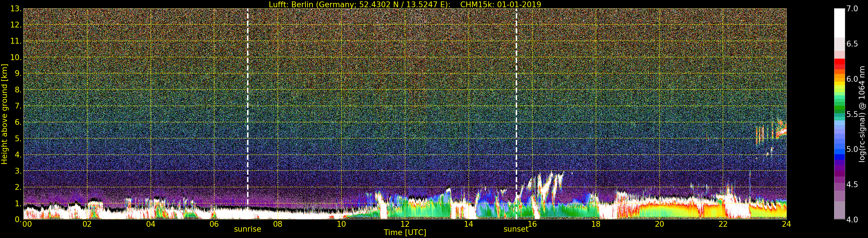Click the plot title naming Lufft Berlin CHM15k
This screenshot has height=238, width=868.
point(405,4)
